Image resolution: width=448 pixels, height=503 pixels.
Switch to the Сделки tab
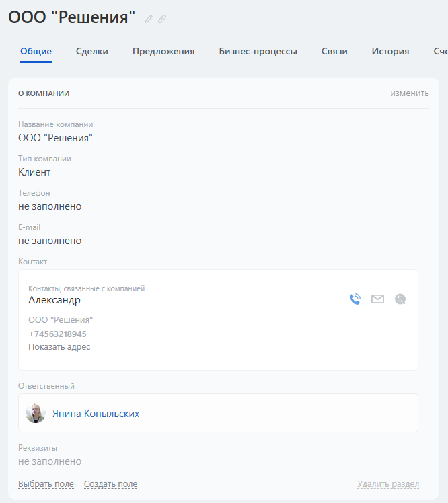coord(92,51)
